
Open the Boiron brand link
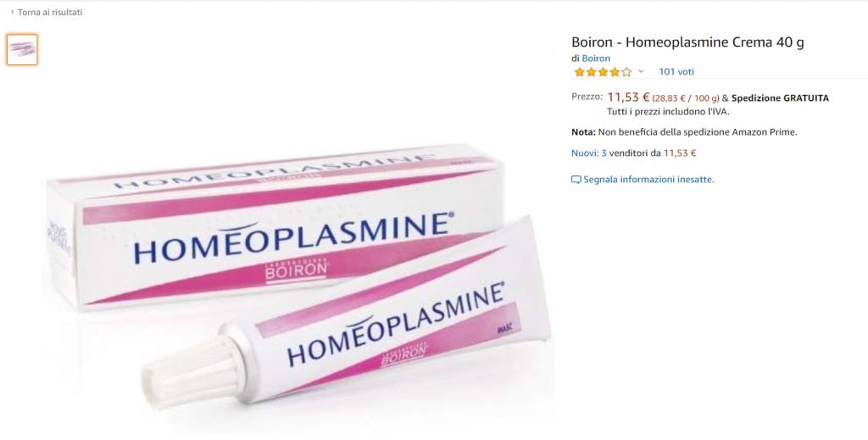click(x=596, y=58)
